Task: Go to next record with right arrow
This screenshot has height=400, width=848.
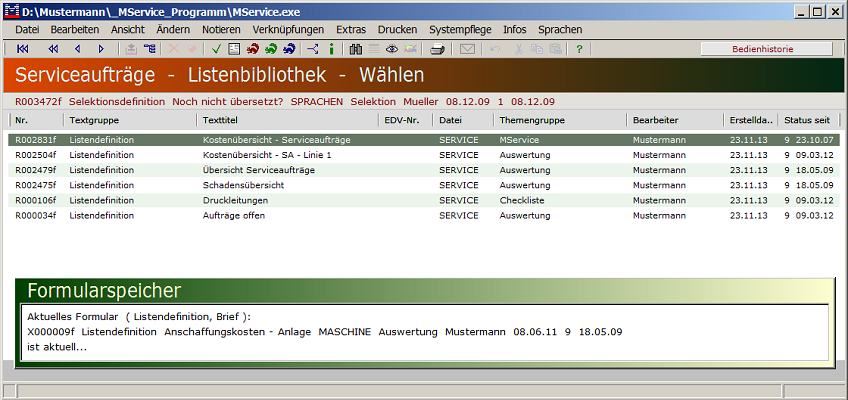Action: 101,49
